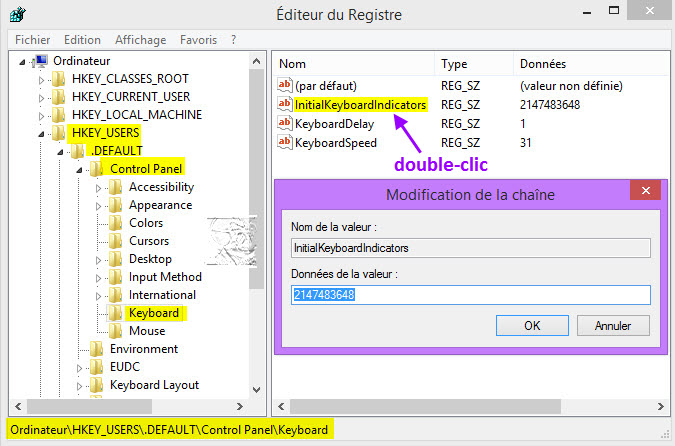Sort by the Données column header
This screenshot has width=675, height=446.
(591, 64)
